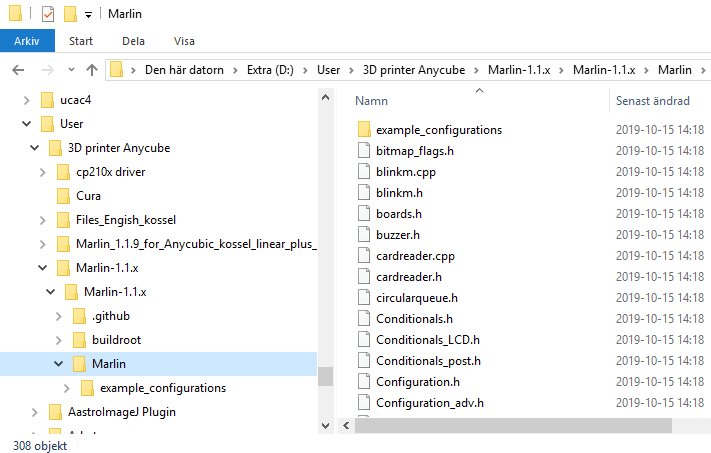The height and width of the screenshot is (453, 711).
Task: Expand the ucac4 folder in the tree
Action: pos(27,100)
